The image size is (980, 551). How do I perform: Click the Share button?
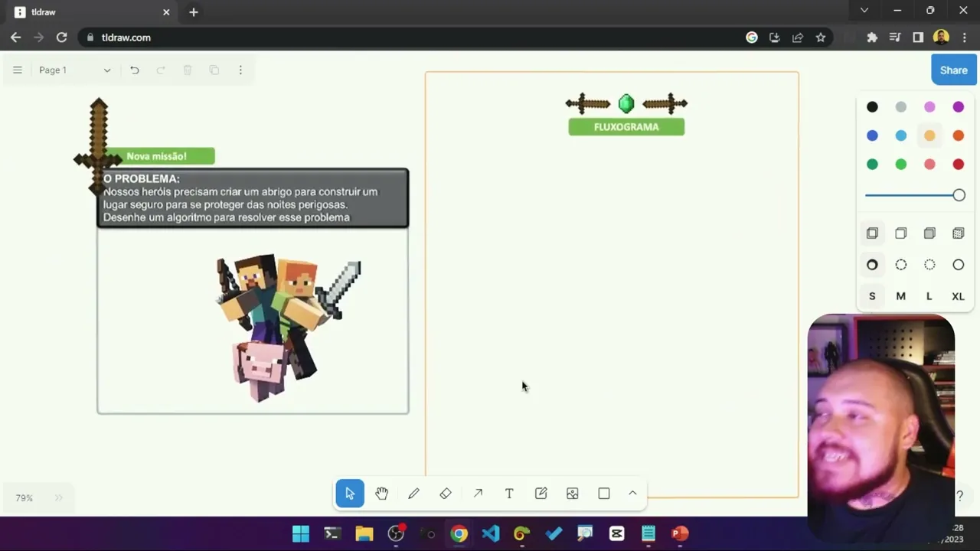(954, 70)
